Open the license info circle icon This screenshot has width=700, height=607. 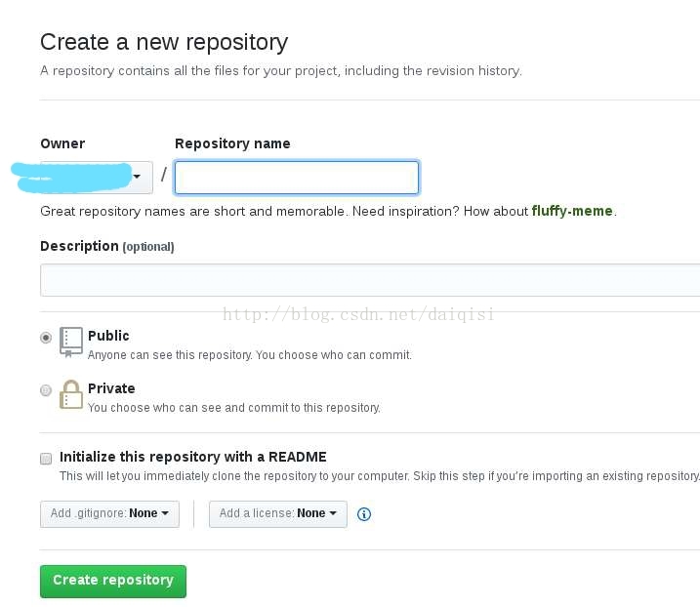tap(364, 514)
